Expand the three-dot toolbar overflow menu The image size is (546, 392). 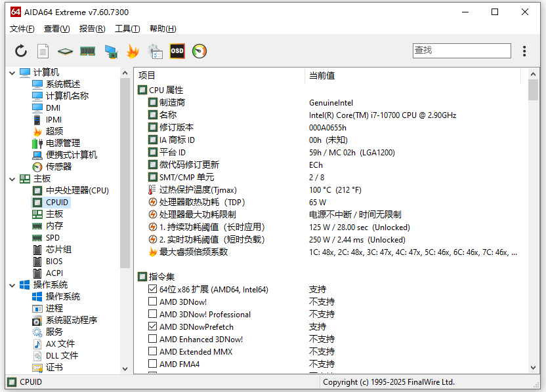pyautogui.click(x=523, y=50)
